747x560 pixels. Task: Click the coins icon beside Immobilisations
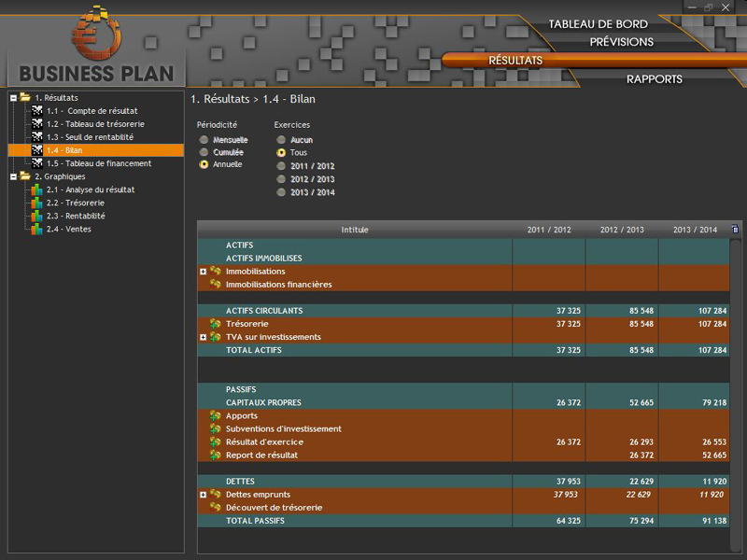(216, 271)
